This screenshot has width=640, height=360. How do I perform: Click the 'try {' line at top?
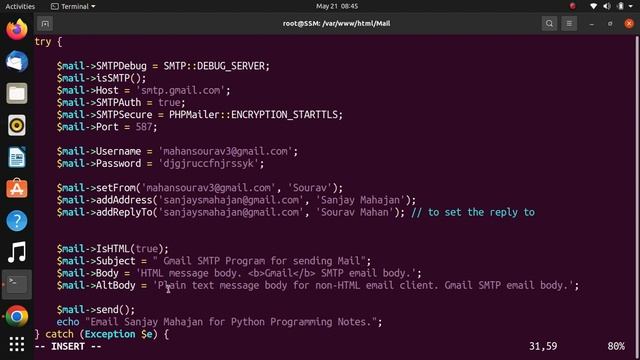48,42
